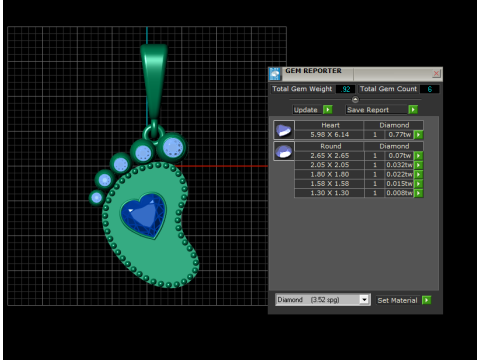This screenshot has height=360, width=480.
Task: Click the Total Gem Weight value .92
Action: [x=345, y=89]
